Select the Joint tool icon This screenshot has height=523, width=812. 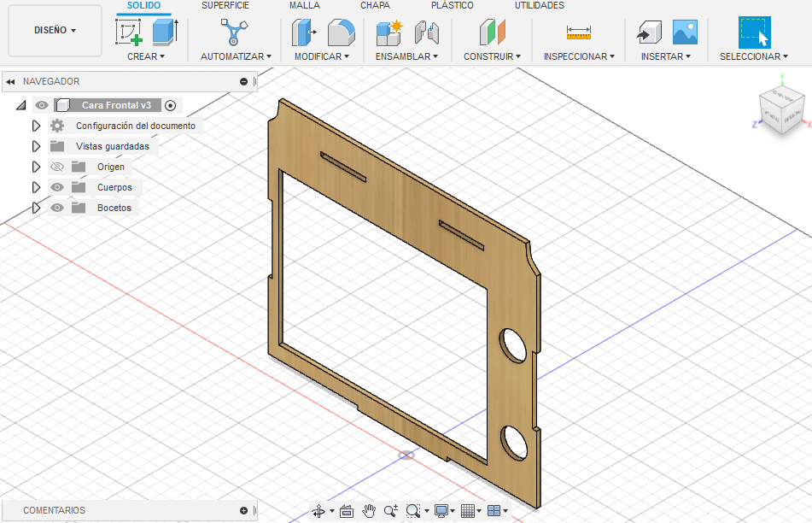click(427, 32)
